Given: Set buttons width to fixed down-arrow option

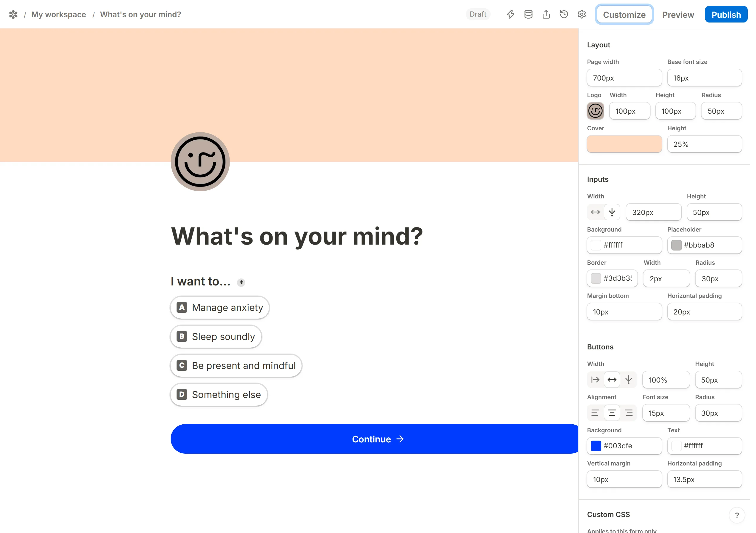Looking at the screenshot, I should tap(628, 380).
